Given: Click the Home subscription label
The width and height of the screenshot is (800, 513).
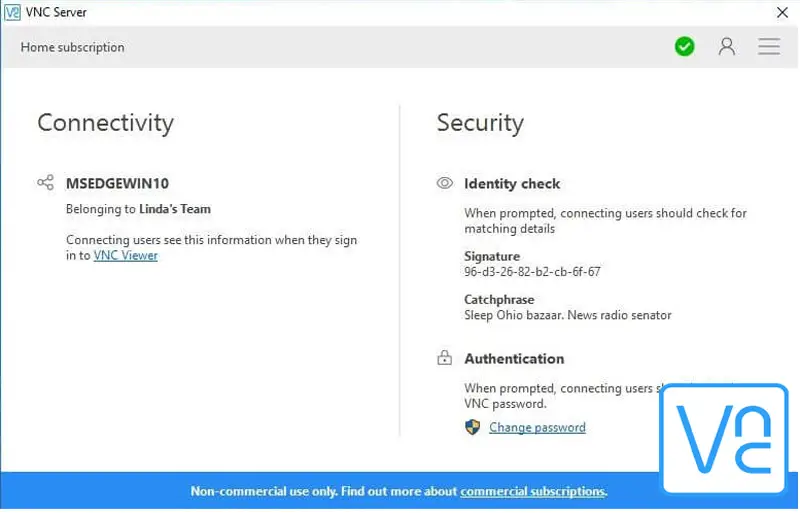Looking at the screenshot, I should [x=72, y=47].
